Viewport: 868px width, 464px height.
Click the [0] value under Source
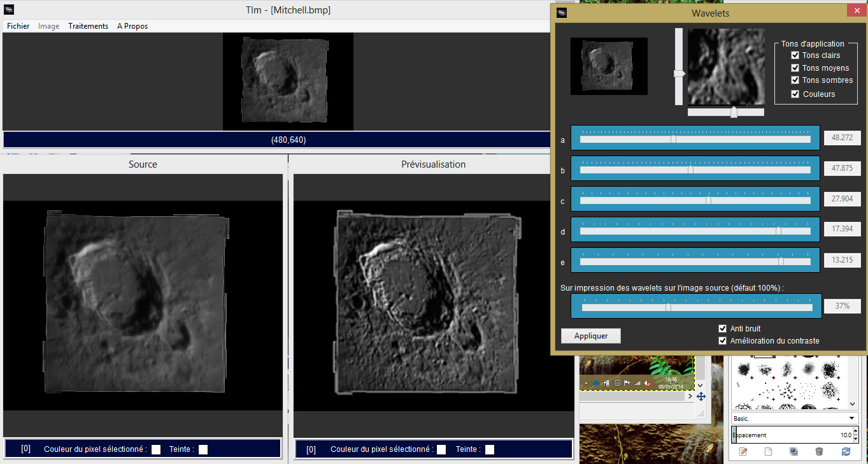tap(25, 449)
